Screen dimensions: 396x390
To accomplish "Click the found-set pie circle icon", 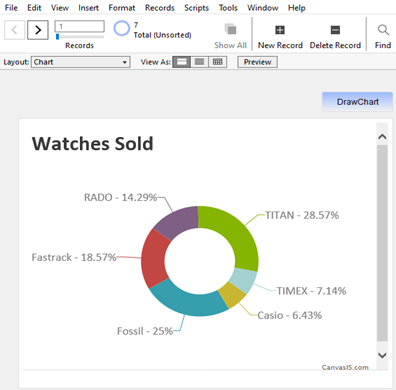I will click(x=122, y=29).
